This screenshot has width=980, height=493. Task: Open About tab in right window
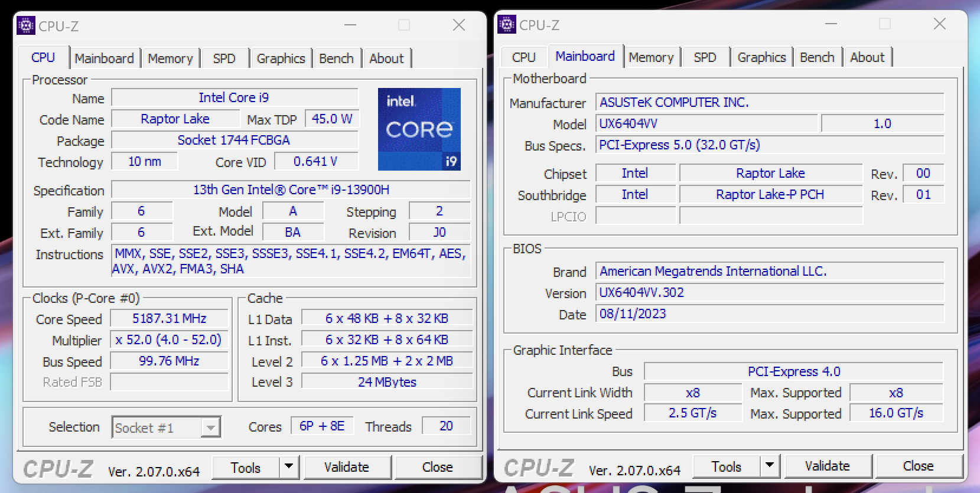[x=867, y=57]
